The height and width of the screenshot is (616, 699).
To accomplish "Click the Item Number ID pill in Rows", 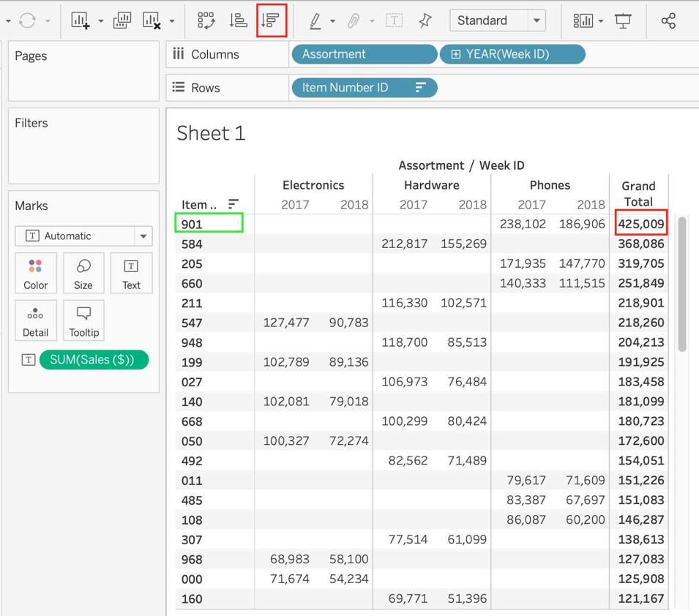I will (x=345, y=88).
